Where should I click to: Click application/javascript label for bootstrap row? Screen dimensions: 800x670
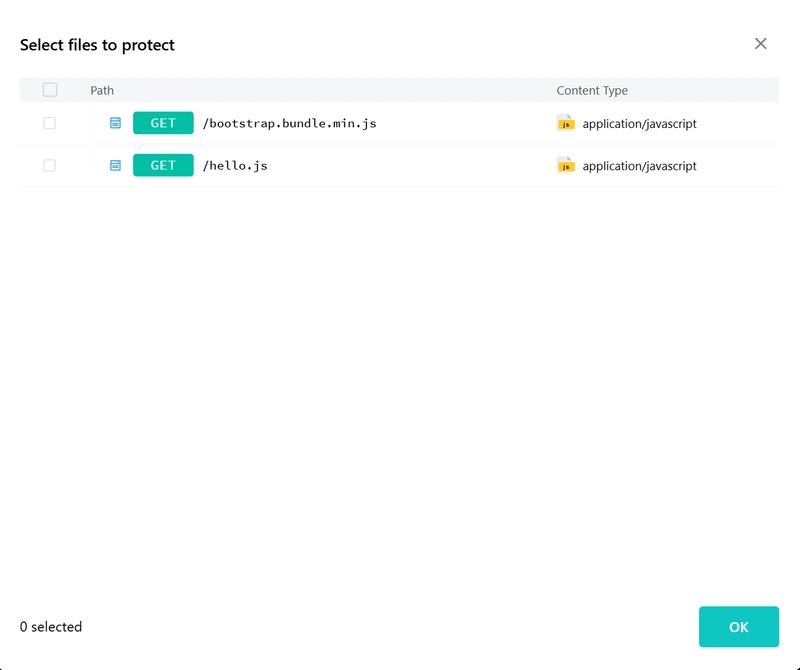[639, 123]
